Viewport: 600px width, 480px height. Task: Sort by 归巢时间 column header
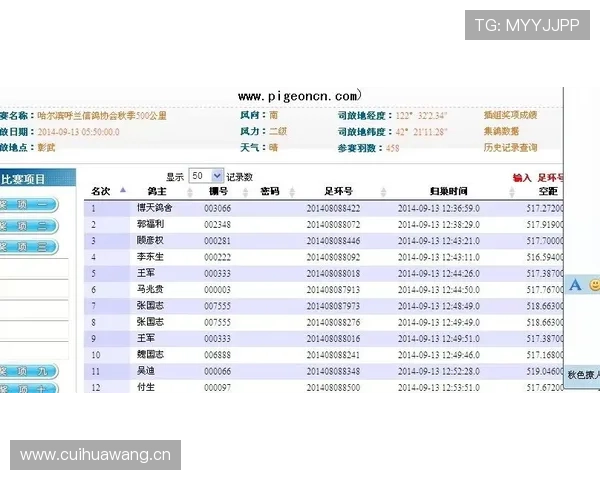pos(449,191)
